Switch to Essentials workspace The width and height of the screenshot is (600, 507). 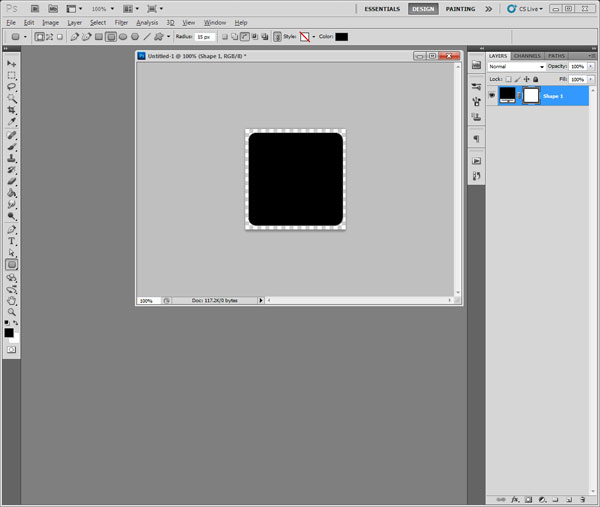point(382,9)
